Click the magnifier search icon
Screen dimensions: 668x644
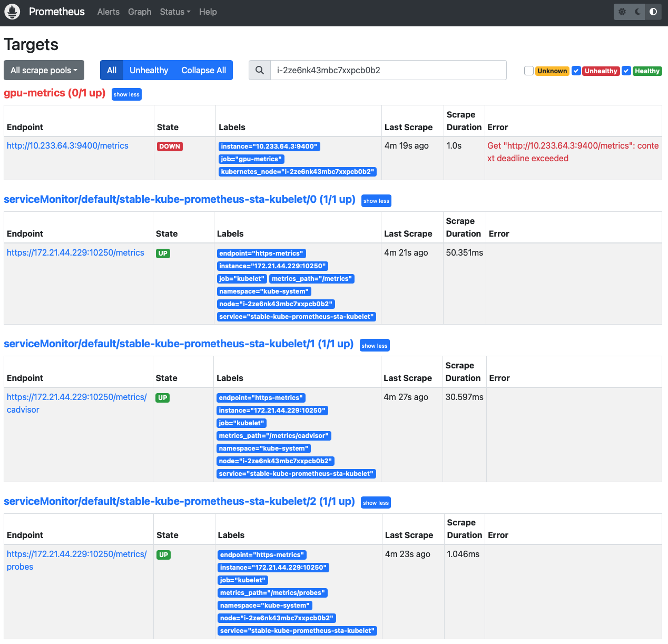click(260, 70)
